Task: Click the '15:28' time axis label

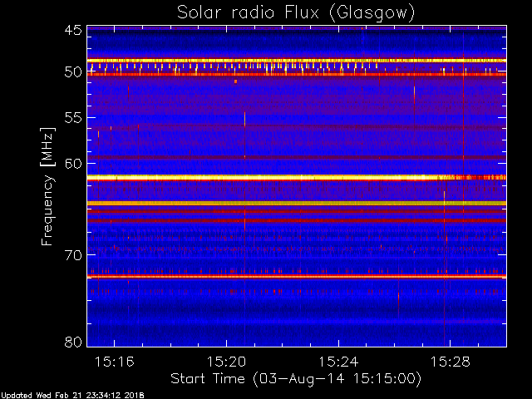Action: 451,362
